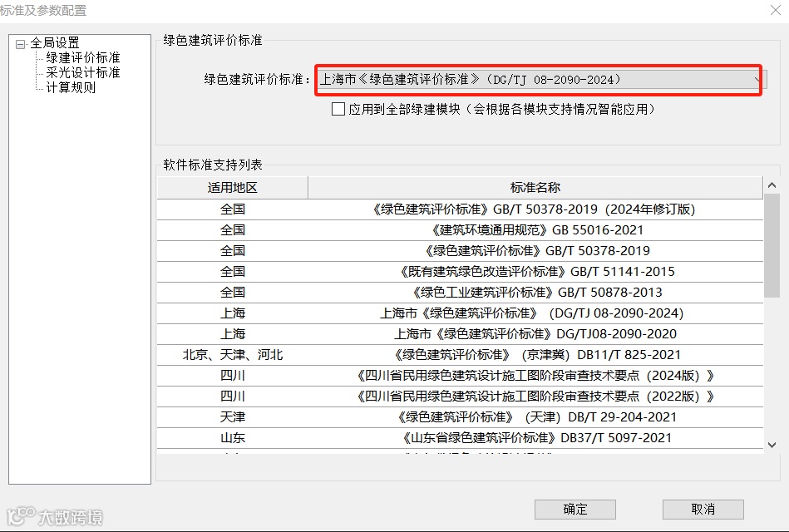The image size is (789, 532).
Task: Cancel the dialog with 取消 button
Action: [x=701, y=510]
